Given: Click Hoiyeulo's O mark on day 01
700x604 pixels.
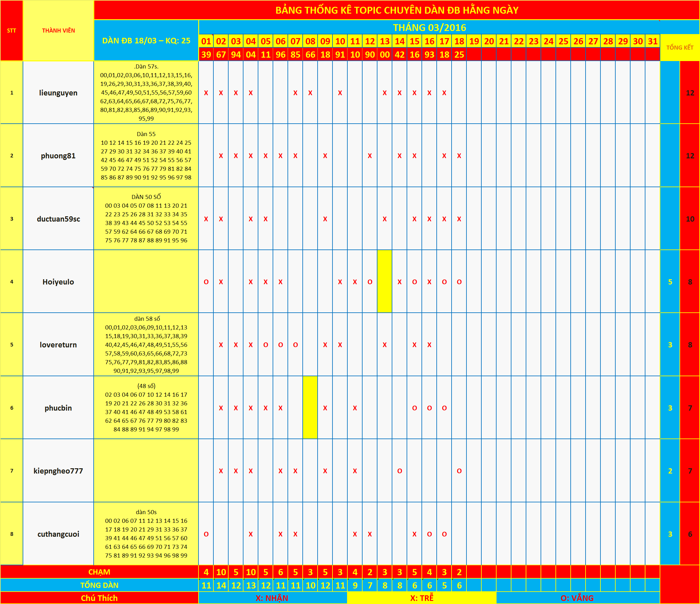Looking at the screenshot, I should click(x=206, y=282).
